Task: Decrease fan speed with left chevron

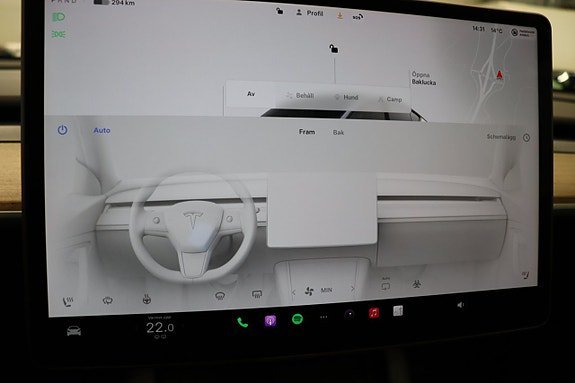Action: pyautogui.click(x=293, y=292)
